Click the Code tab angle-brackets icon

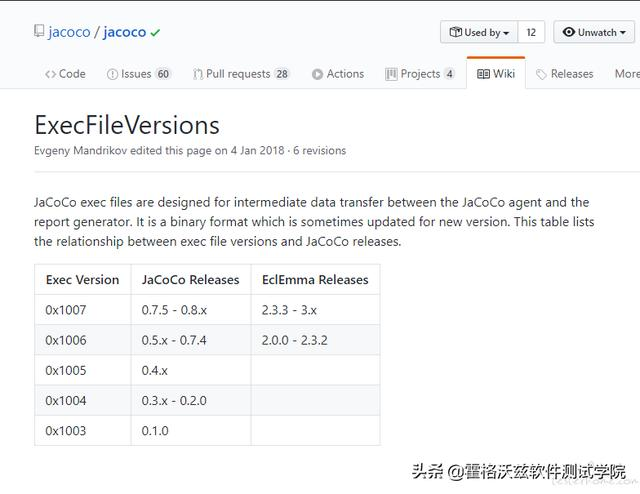[51, 74]
